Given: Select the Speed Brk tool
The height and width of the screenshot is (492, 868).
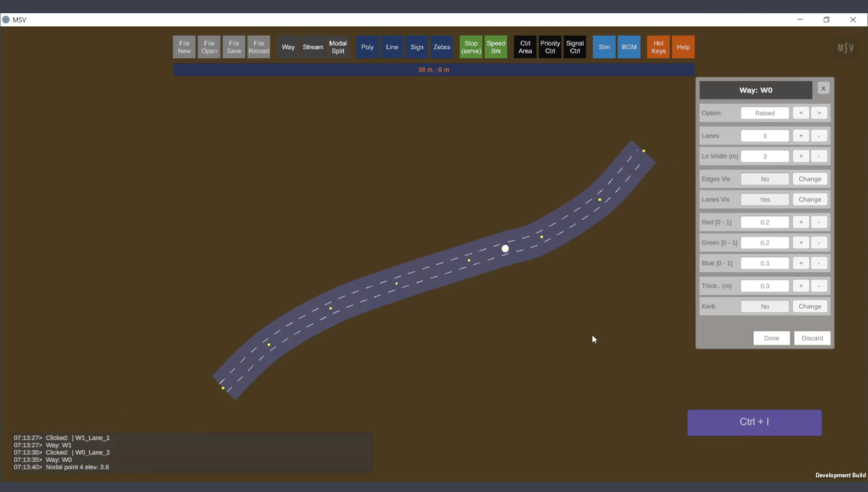Looking at the screenshot, I should [x=495, y=47].
